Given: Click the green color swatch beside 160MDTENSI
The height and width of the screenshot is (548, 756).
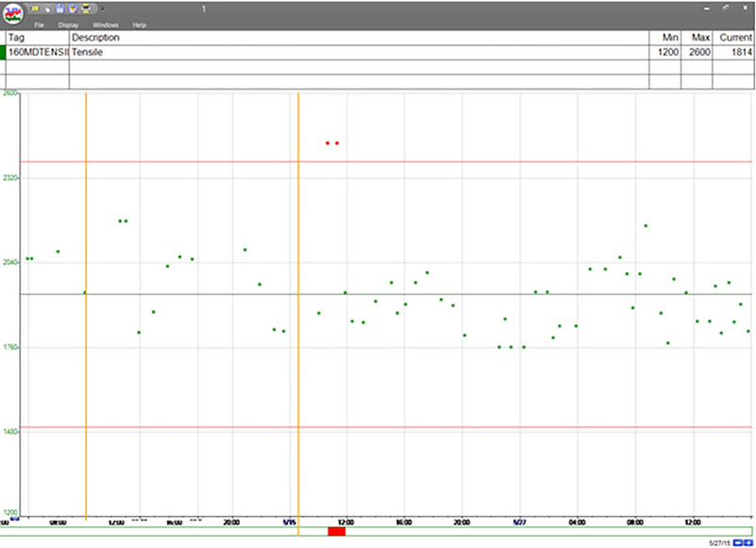Looking at the screenshot, I should coord(3,53).
